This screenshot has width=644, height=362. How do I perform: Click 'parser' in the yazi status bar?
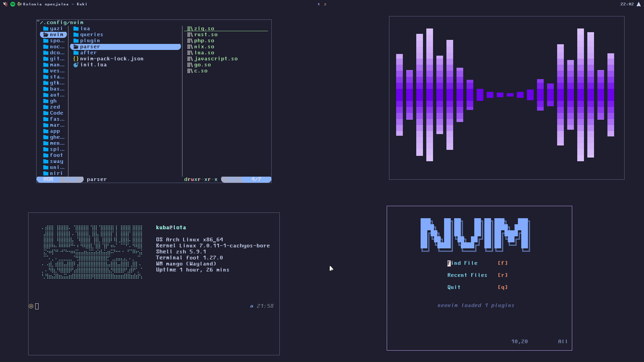coord(97,179)
